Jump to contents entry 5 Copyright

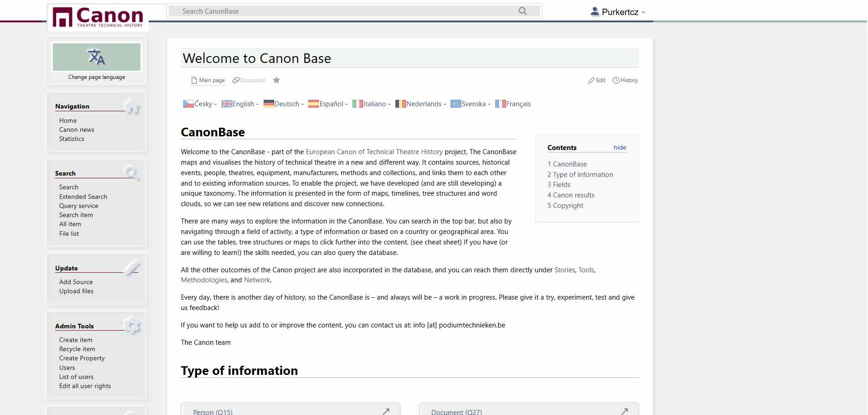pyautogui.click(x=565, y=206)
